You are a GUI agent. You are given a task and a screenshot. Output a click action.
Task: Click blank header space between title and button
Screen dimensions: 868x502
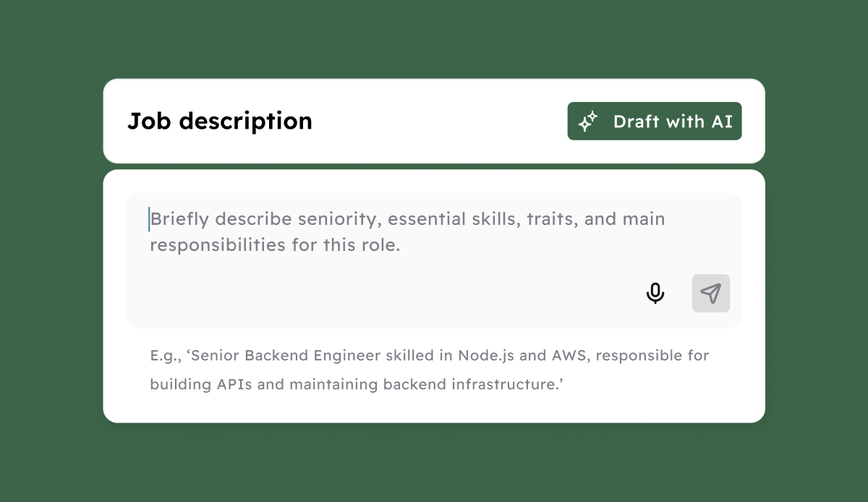coord(440,121)
